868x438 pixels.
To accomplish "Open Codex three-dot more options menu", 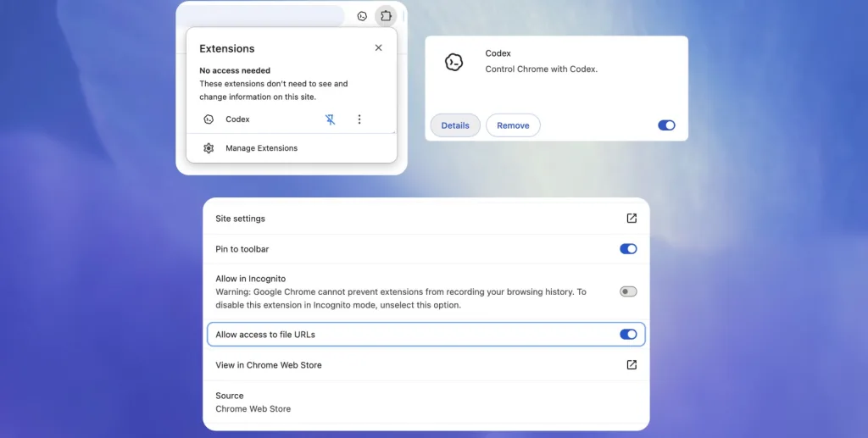I will tap(359, 119).
